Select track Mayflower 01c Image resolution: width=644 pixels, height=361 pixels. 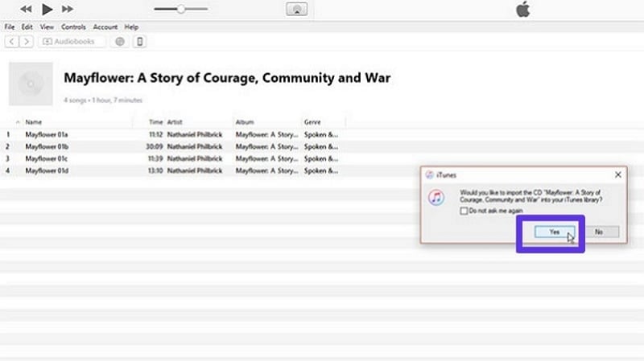coord(47,158)
